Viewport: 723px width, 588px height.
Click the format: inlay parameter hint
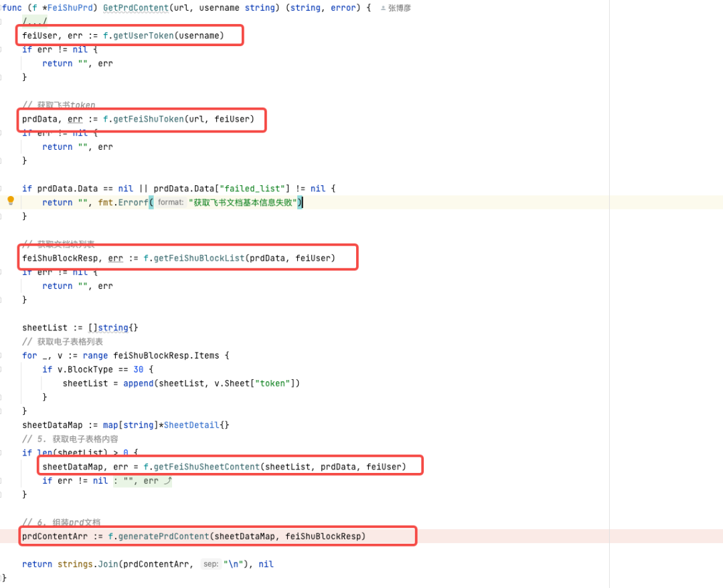point(171,202)
